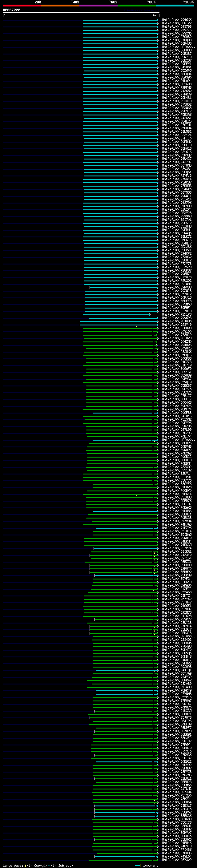Select the UniRef100_A4SE64 label

[x=177, y=857]
